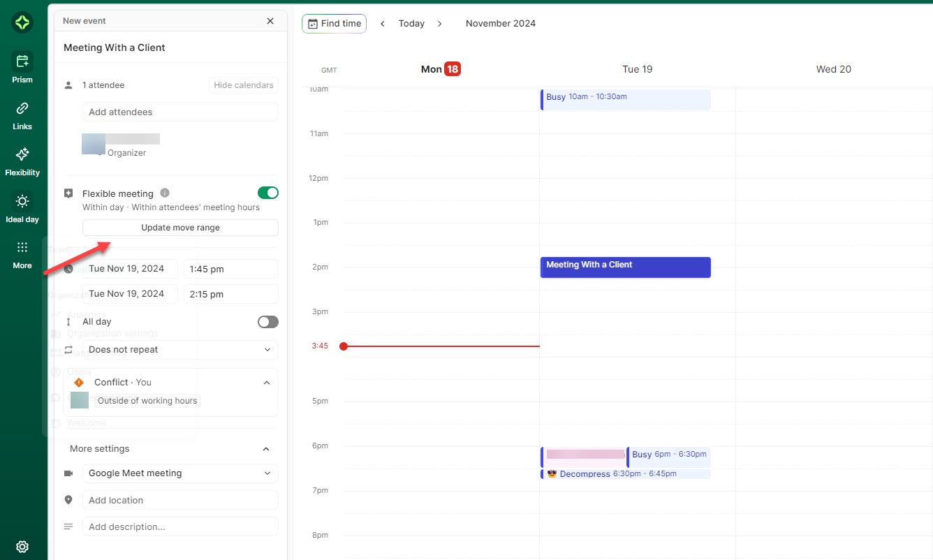
Task: Open Find time
Action: pos(334,23)
